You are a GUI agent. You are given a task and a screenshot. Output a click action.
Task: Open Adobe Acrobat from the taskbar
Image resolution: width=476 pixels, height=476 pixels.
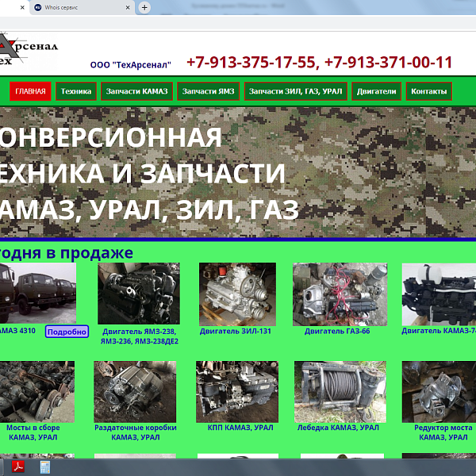18,467
